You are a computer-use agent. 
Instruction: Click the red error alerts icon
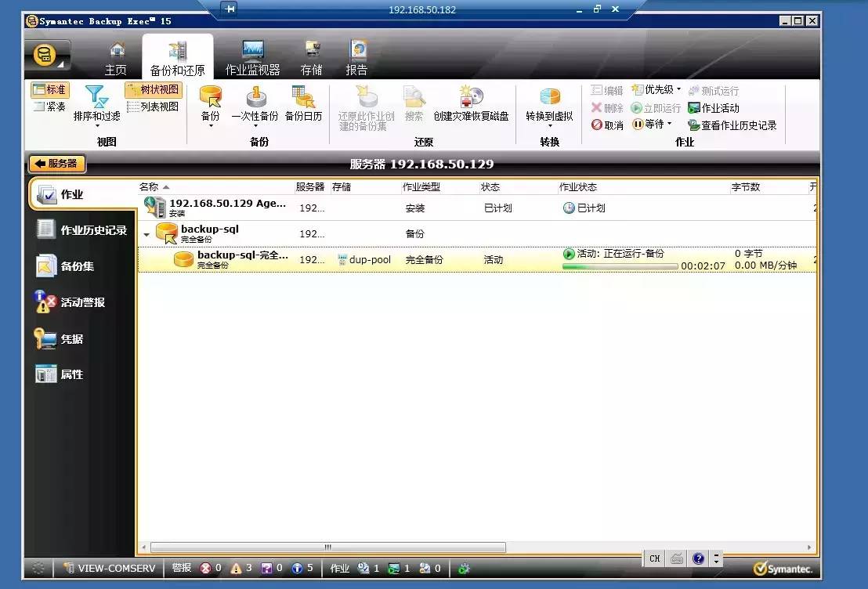pyautogui.click(x=205, y=568)
